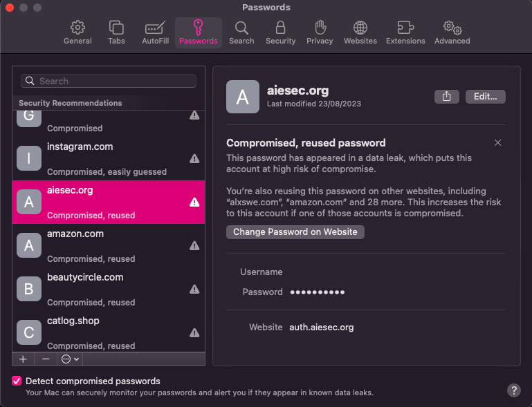Select the instagram.com entry

109,159
